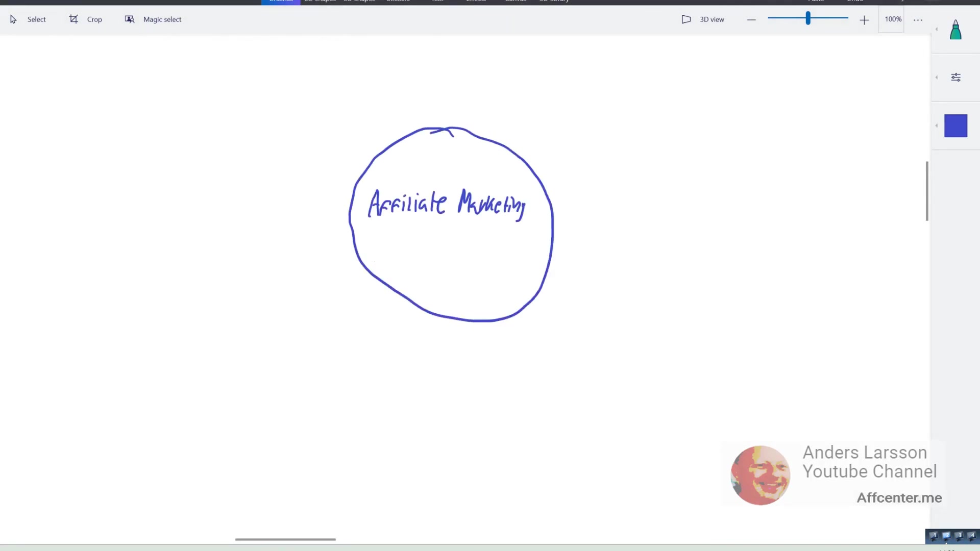Viewport: 980px width, 551px height.
Task: Click the vertical canvas scrollbar
Action: click(927, 191)
